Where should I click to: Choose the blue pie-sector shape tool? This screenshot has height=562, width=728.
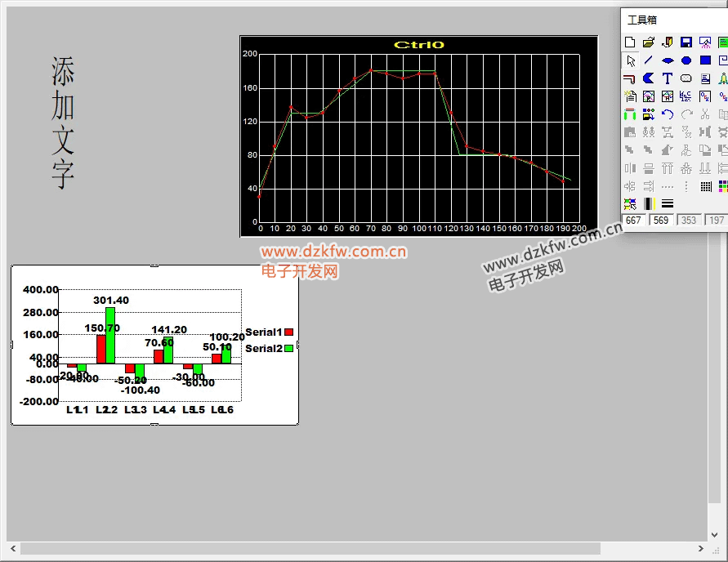click(x=649, y=79)
